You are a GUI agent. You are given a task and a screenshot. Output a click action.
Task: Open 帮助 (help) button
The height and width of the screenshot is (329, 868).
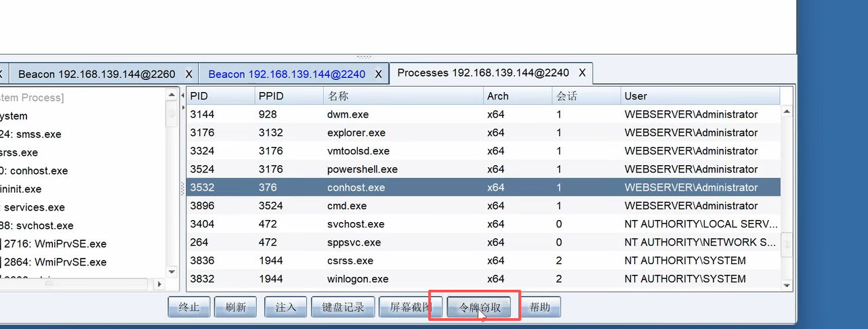pyautogui.click(x=540, y=307)
